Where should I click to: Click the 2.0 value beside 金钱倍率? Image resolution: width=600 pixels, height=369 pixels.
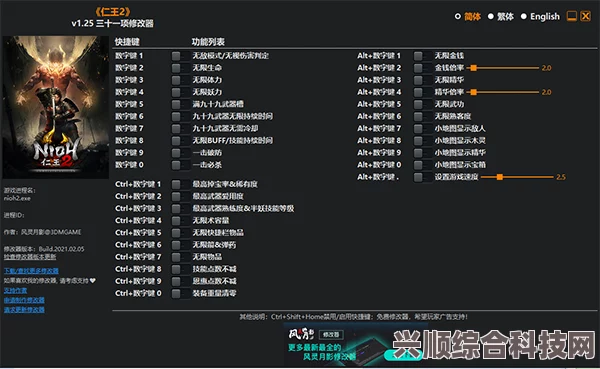[546, 68]
